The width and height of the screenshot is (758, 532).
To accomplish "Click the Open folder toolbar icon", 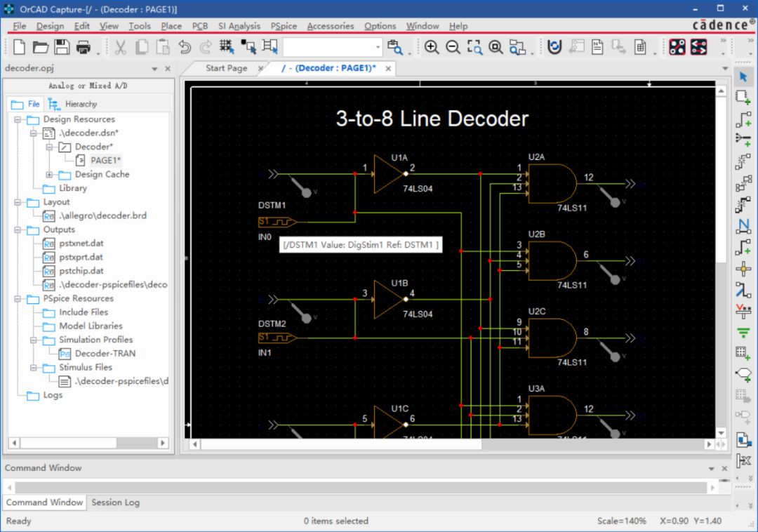I will pos(41,47).
